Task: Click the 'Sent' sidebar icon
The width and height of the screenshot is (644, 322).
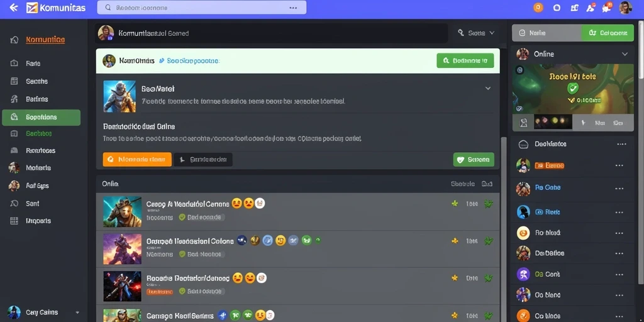Action: pyautogui.click(x=14, y=203)
